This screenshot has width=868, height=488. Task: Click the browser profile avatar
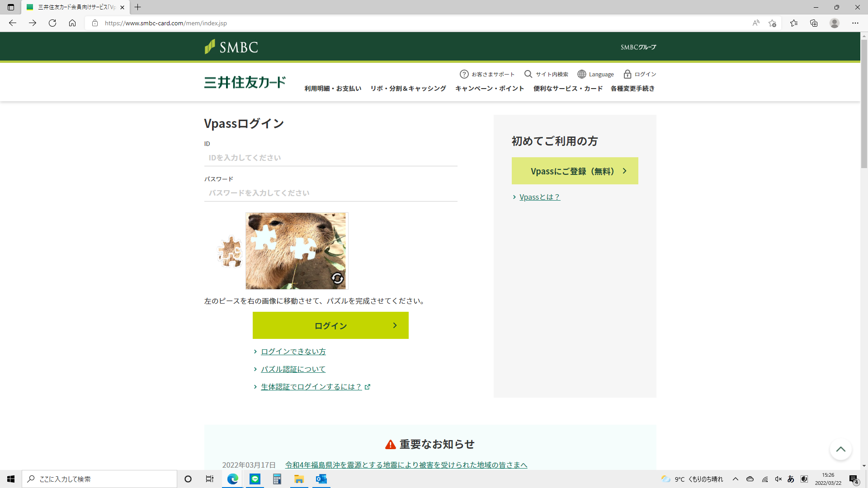(x=835, y=23)
